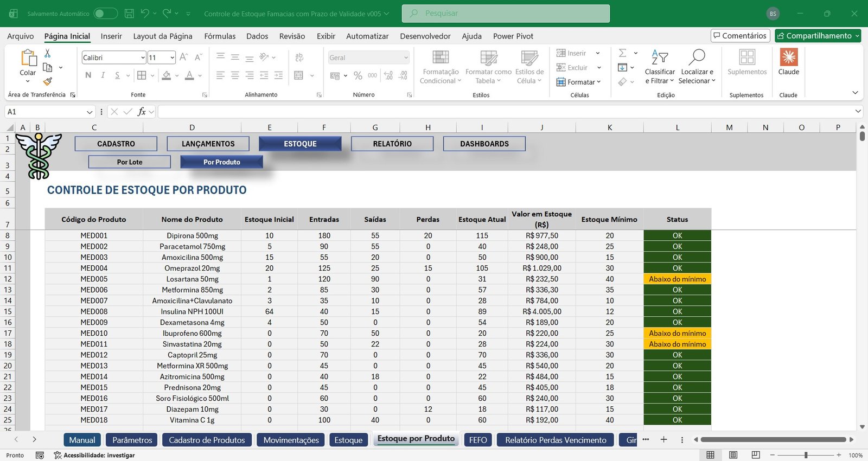Select the Format Painter brush icon
Image resolution: width=868 pixels, height=461 pixels.
[x=48, y=81]
